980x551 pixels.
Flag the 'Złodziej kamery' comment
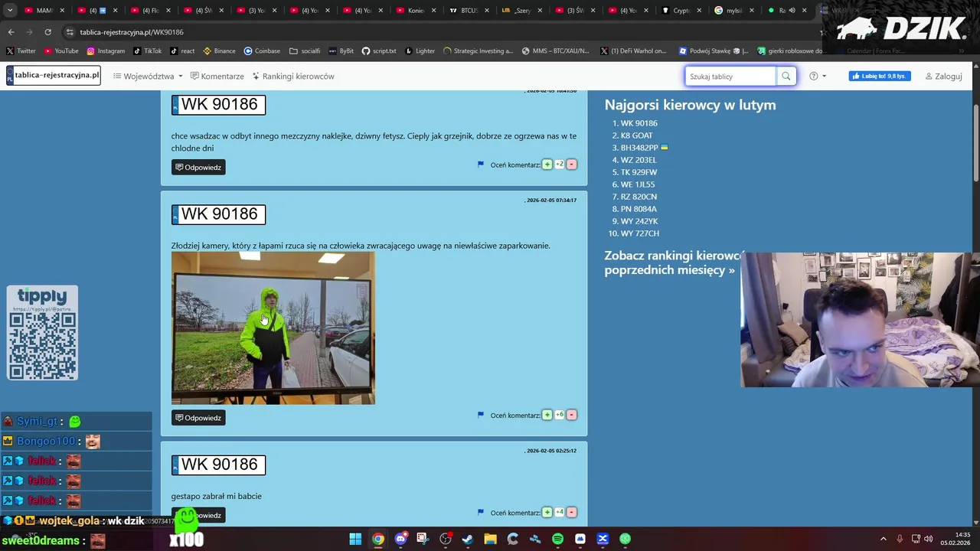[481, 415]
